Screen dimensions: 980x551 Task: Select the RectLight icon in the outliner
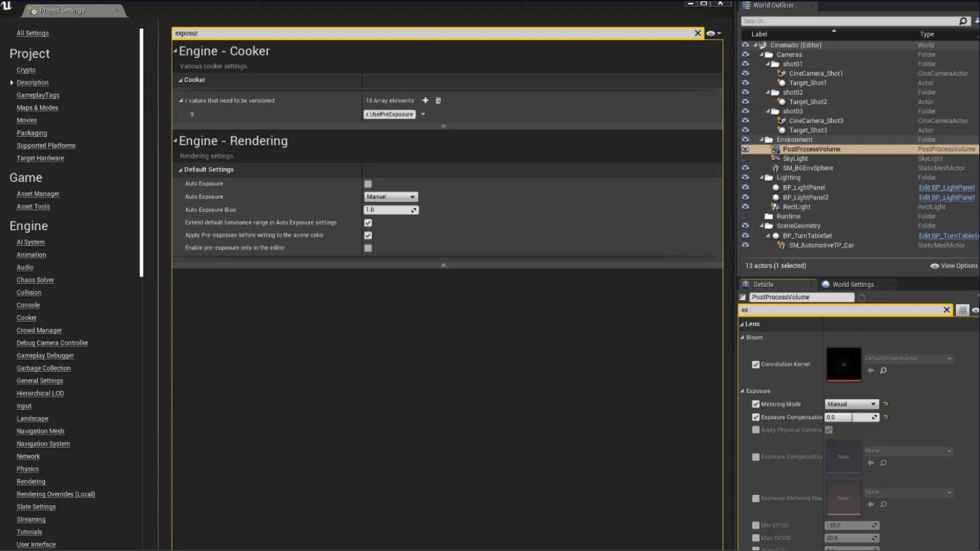(x=776, y=207)
